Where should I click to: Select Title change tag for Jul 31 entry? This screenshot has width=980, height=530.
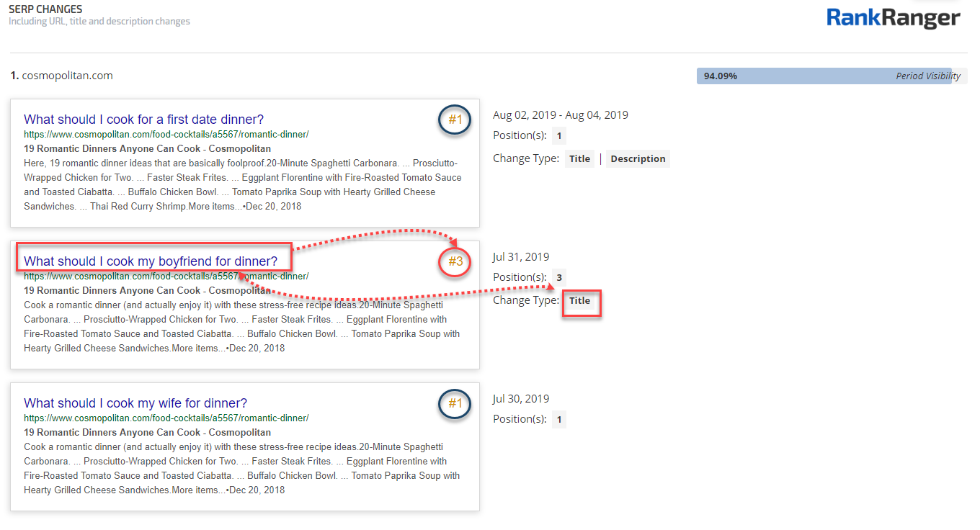(x=579, y=301)
